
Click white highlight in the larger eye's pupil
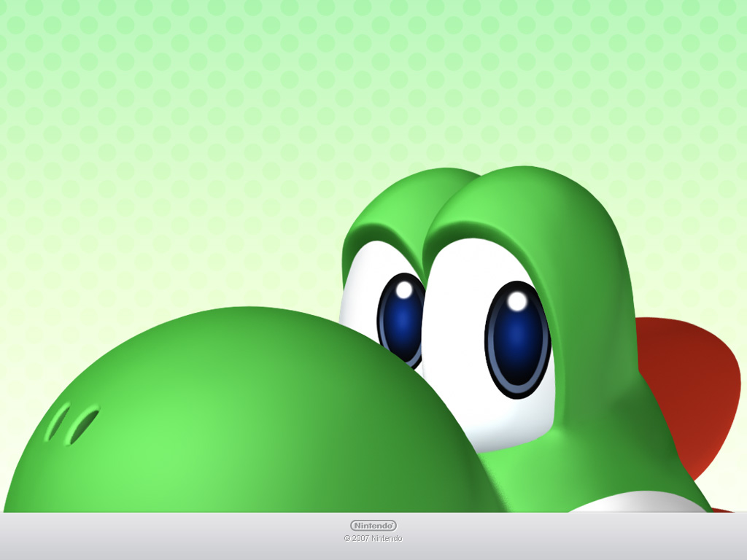point(517,300)
